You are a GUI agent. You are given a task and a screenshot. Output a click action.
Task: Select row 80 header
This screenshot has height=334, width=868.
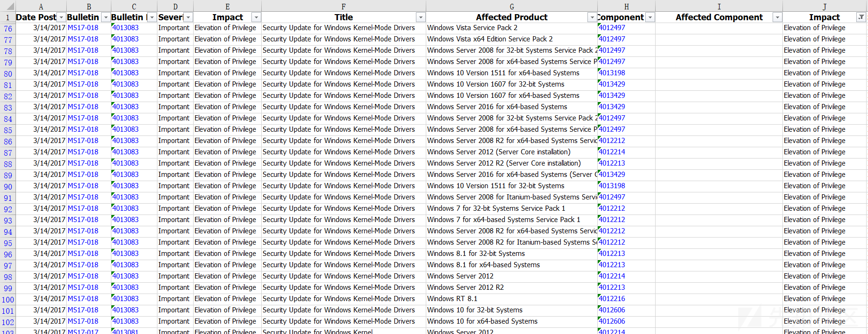pyautogui.click(x=8, y=74)
